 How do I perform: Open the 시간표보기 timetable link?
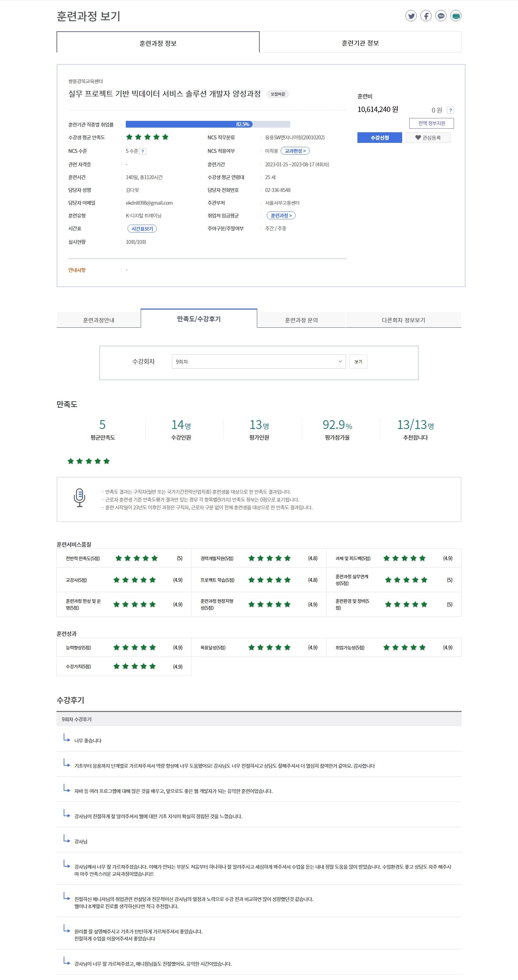click(x=142, y=229)
